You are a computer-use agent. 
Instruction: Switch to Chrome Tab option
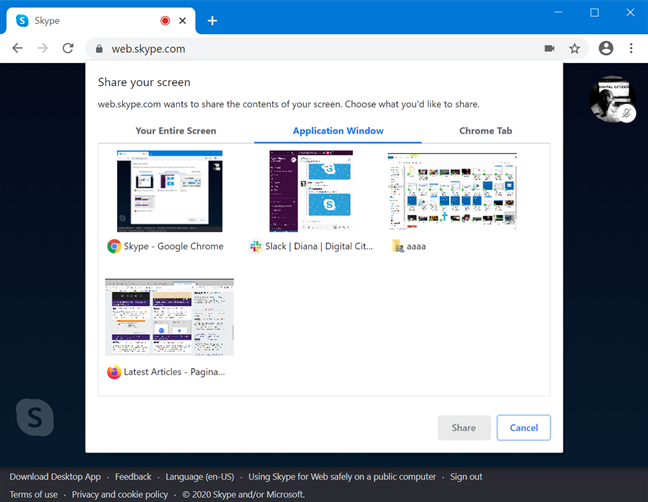[x=486, y=131]
